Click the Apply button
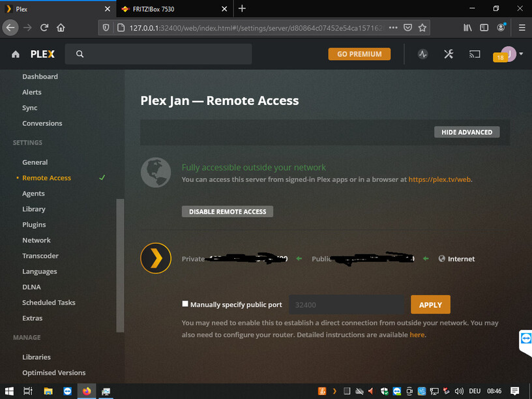532x399 pixels. click(430, 304)
